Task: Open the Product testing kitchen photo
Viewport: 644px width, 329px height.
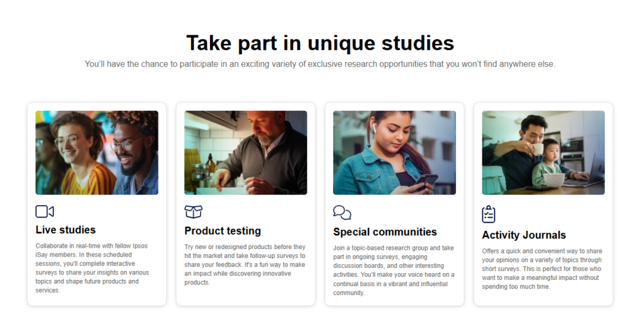Action: (245, 153)
